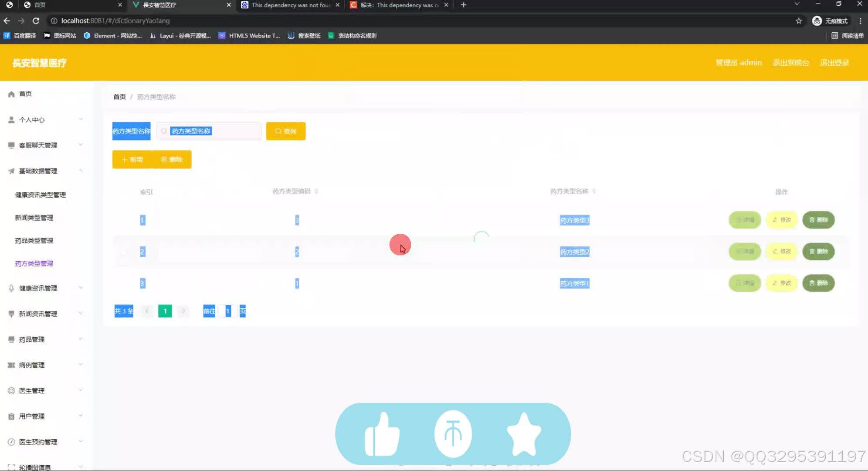Bookmark this page with the star icon
Viewport: 868px width, 471px height.
[x=799, y=20]
